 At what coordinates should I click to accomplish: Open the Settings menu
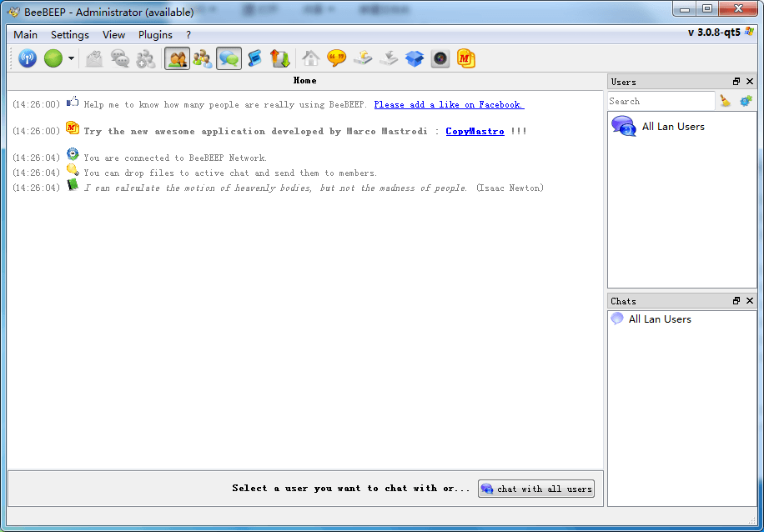pos(70,35)
